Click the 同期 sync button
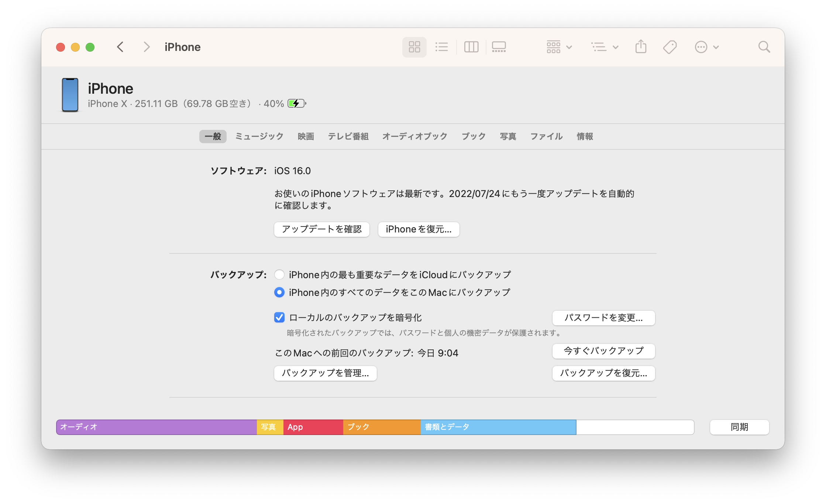826x504 pixels. click(x=739, y=427)
